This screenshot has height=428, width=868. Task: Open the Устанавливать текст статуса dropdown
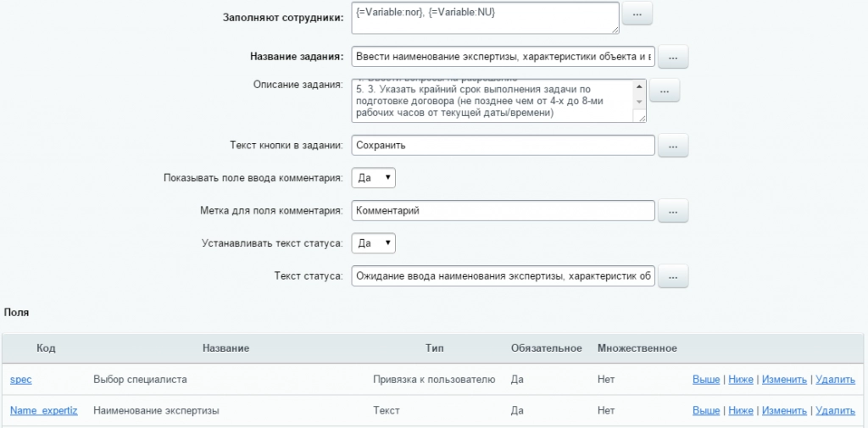[x=373, y=243]
